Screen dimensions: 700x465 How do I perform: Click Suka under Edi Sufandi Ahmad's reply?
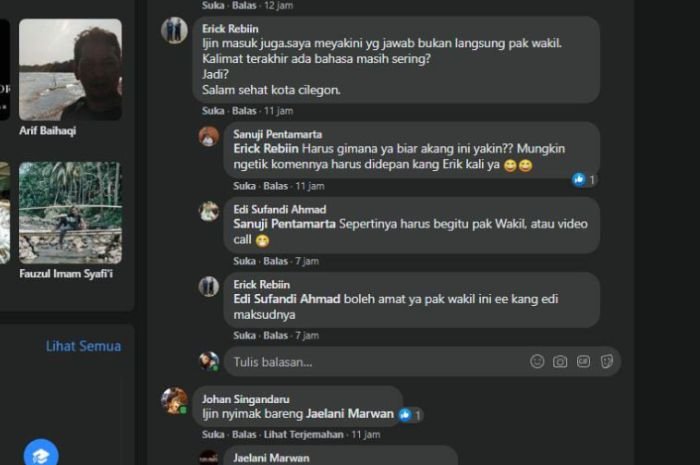pyautogui.click(x=244, y=261)
